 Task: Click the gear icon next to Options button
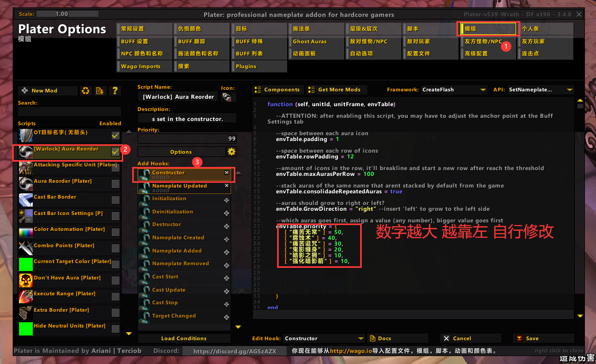coord(231,152)
